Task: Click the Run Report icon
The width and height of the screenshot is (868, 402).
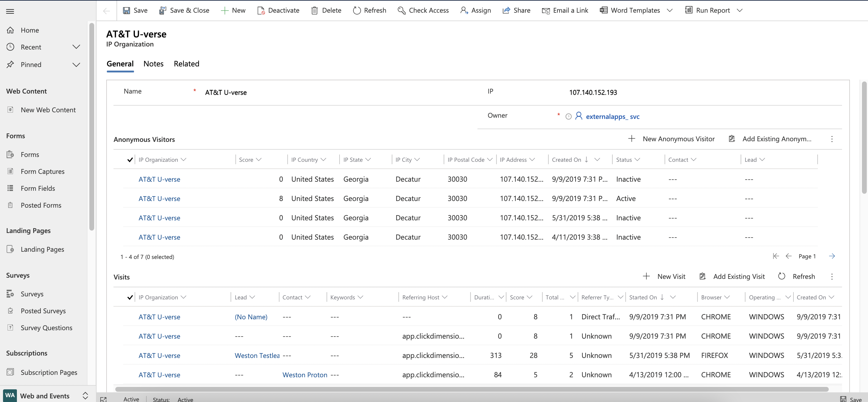Action: (x=689, y=10)
